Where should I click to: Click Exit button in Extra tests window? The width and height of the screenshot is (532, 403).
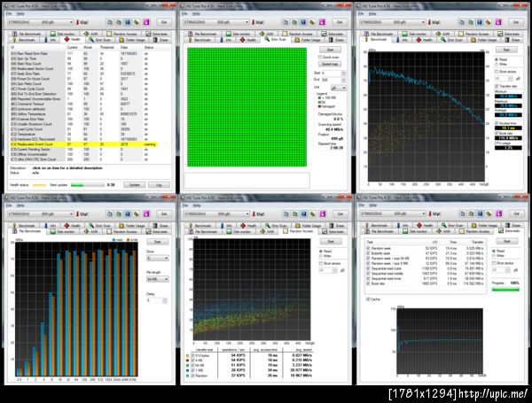517,213
